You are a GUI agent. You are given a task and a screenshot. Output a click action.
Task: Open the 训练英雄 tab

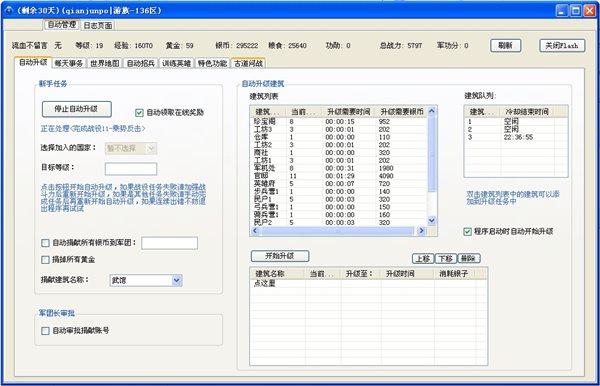pos(176,63)
